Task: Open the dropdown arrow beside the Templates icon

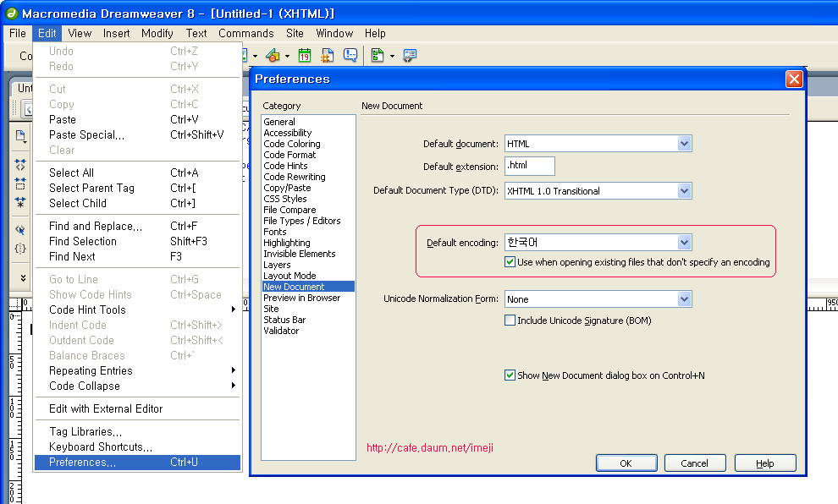Action: click(392, 56)
